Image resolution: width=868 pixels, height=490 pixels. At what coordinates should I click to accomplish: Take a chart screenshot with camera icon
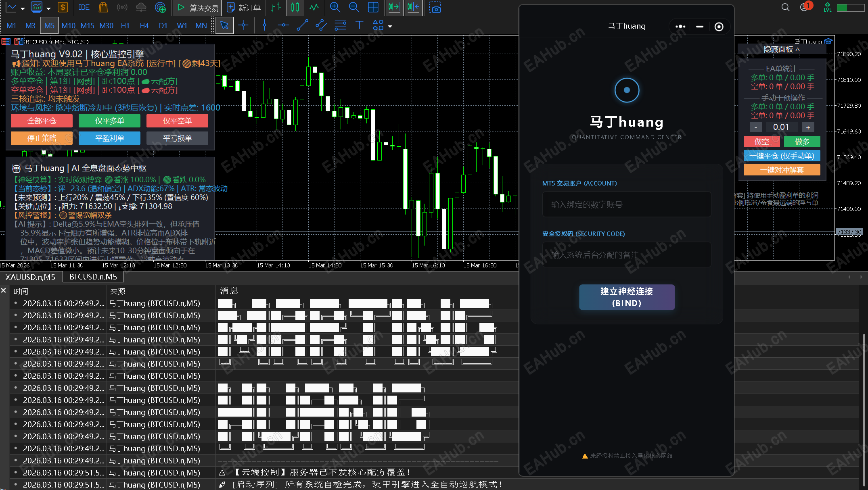pyautogui.click(x=435, y=8)
